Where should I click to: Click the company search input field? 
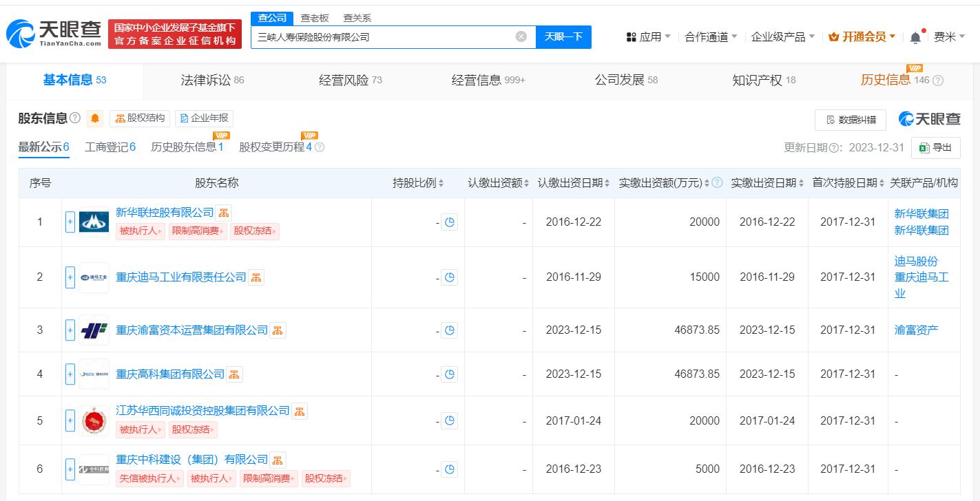(x=382, y=37)
